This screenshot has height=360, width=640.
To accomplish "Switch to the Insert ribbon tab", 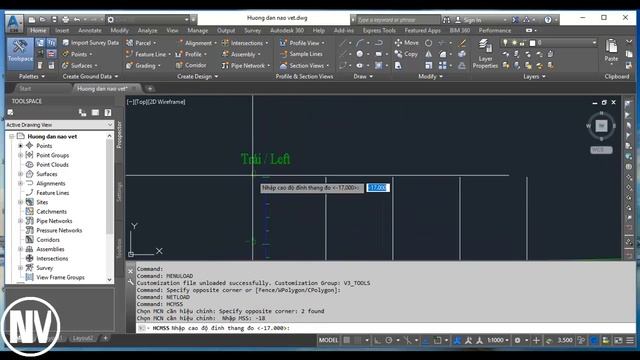I will pos(62,30).
